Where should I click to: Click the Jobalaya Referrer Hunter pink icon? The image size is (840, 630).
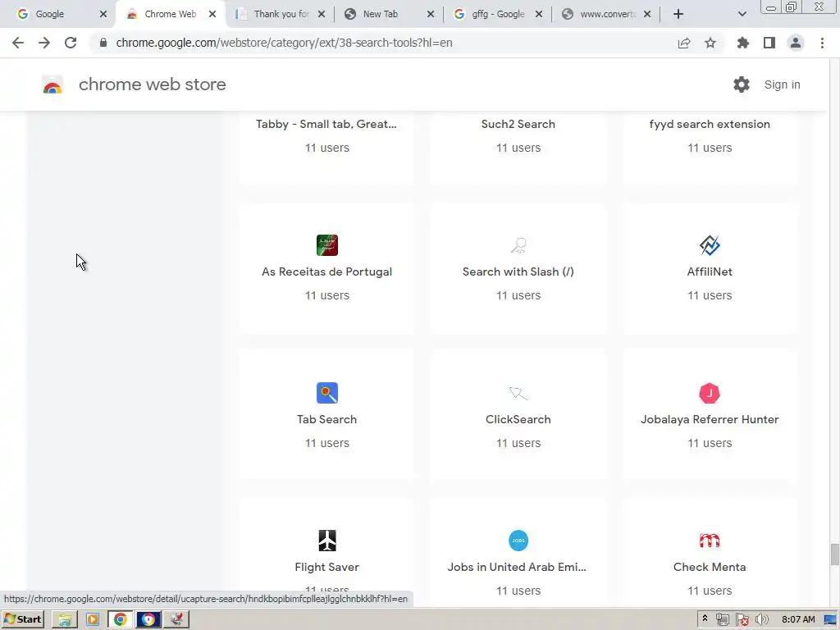coord(710,393)
